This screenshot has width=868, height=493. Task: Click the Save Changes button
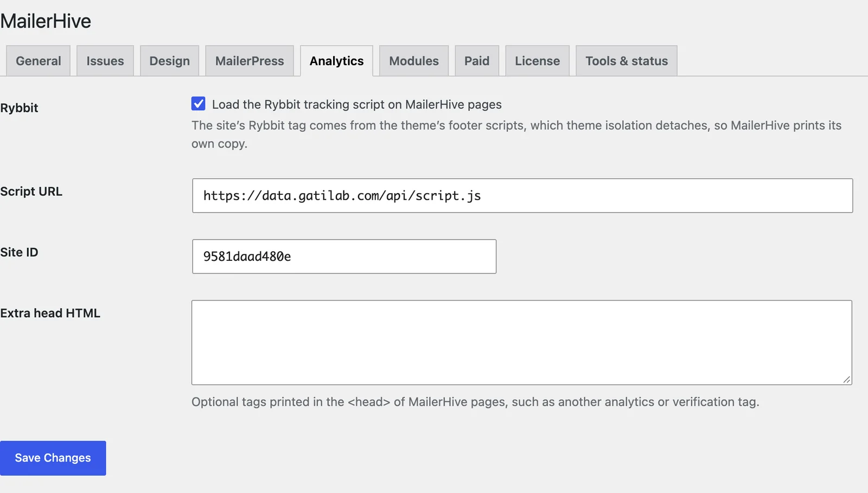tap(53, 458)
